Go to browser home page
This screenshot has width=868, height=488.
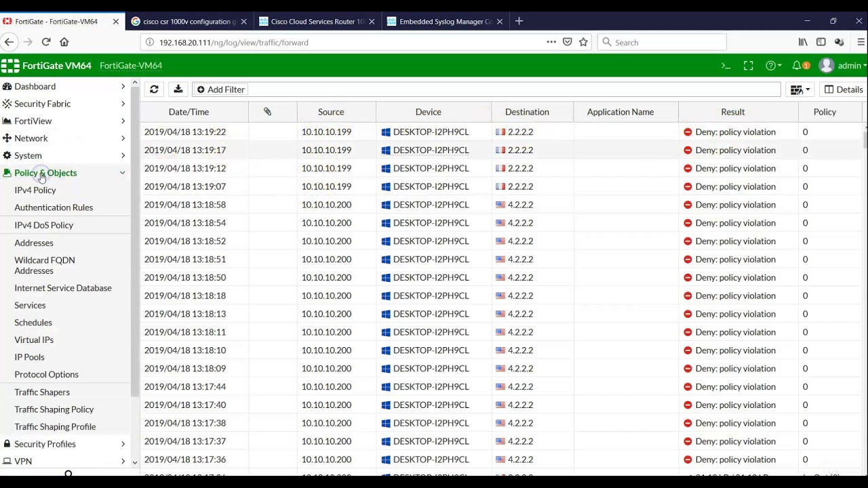pyautogui.click(x=64, y=42)
